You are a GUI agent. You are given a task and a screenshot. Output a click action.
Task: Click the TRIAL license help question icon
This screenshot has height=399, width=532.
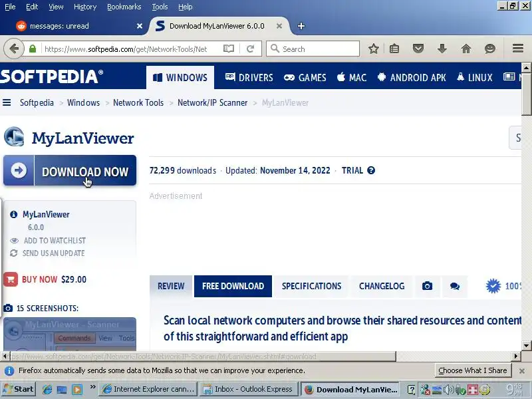pos(371,170)
